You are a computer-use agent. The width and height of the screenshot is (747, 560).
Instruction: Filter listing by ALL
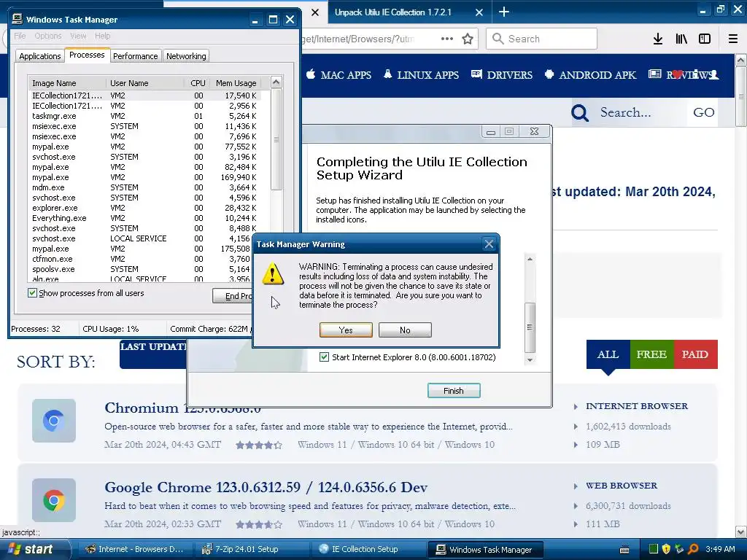coord(608,354)
